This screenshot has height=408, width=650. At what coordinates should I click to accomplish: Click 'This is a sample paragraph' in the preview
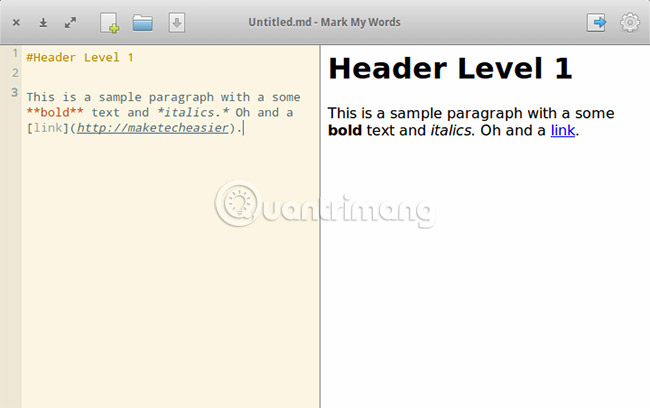(x=425, y=113)
